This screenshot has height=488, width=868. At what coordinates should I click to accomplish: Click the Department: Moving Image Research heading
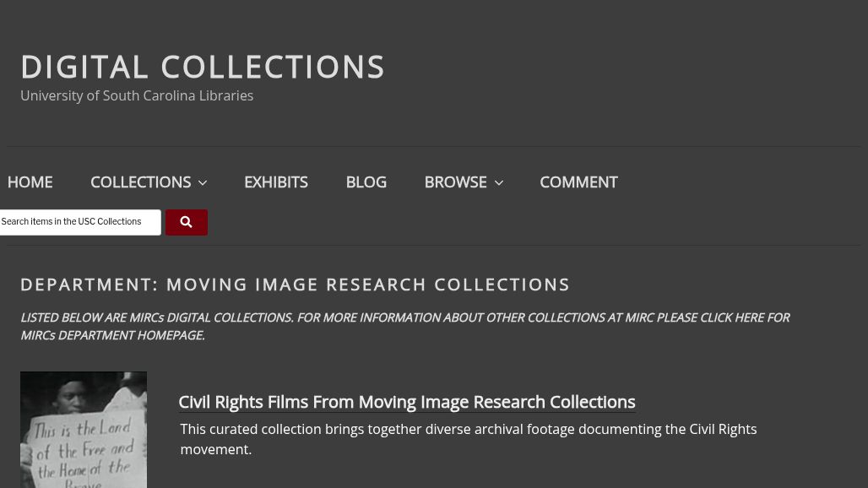(x=295, y=285)
